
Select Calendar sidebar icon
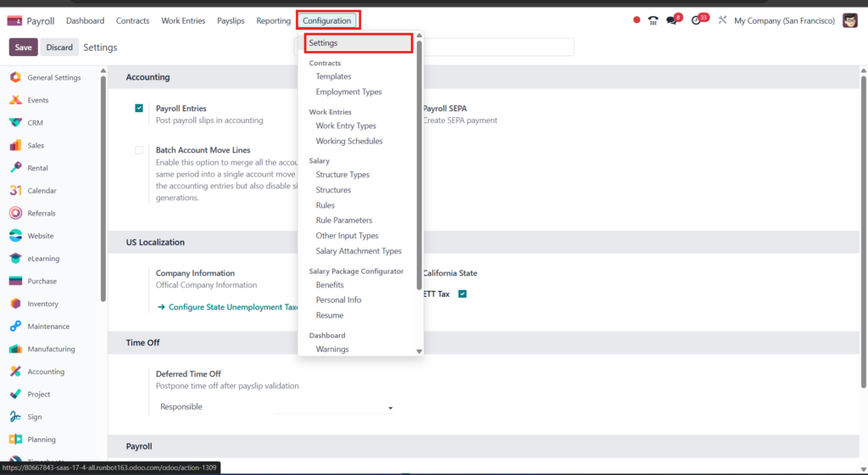coord(15,191)
